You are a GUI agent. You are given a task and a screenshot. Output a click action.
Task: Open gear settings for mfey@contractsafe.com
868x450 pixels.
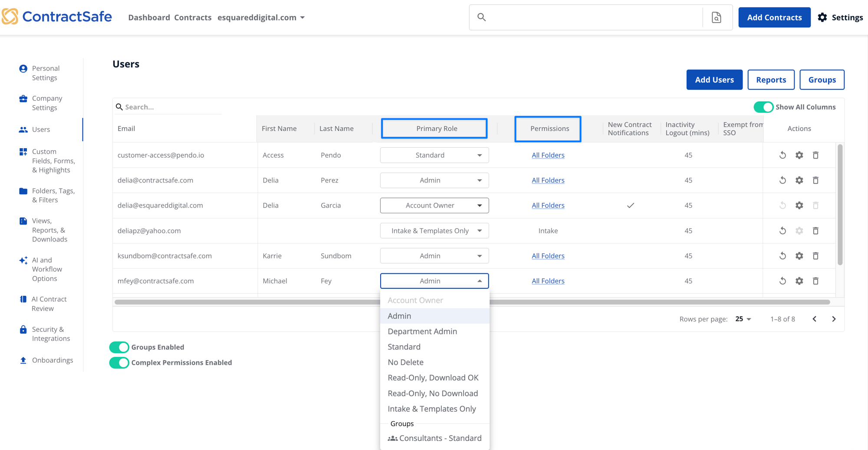(x=799, y=281)
